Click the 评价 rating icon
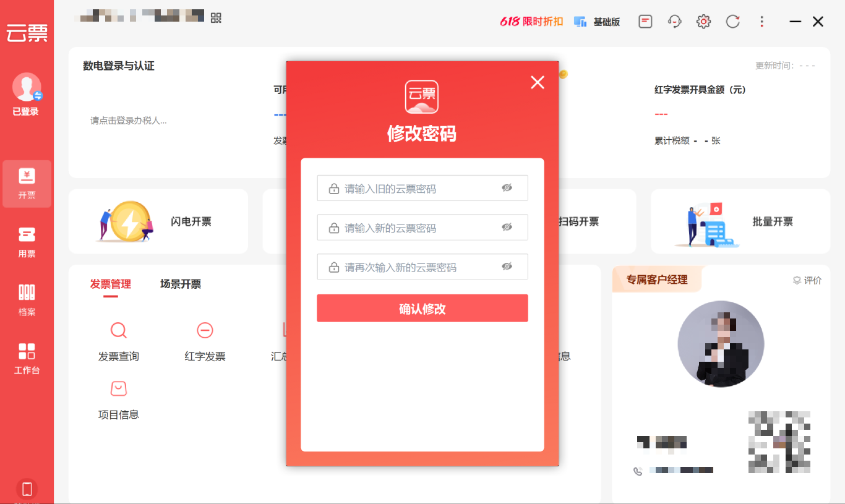The image size is (845, 504). click(797, 280)
